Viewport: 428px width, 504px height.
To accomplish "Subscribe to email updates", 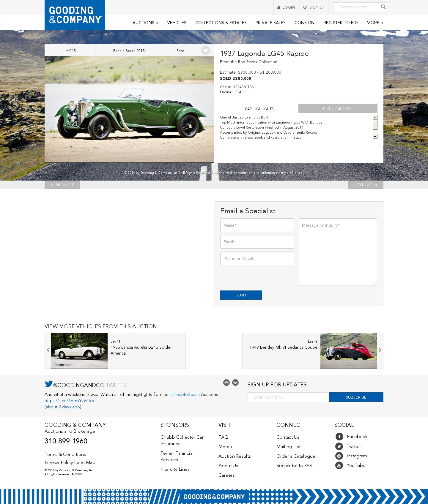I will [x=356, y=397].
